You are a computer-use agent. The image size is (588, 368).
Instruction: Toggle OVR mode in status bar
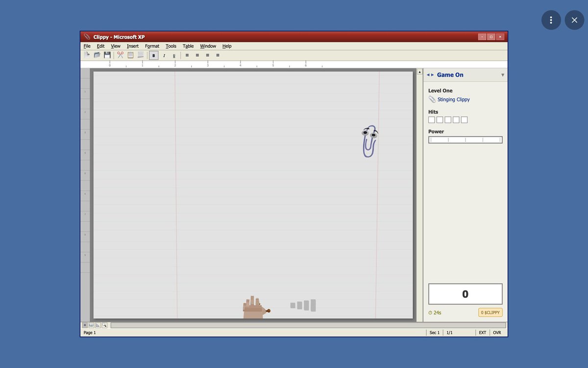coord(497,333)
